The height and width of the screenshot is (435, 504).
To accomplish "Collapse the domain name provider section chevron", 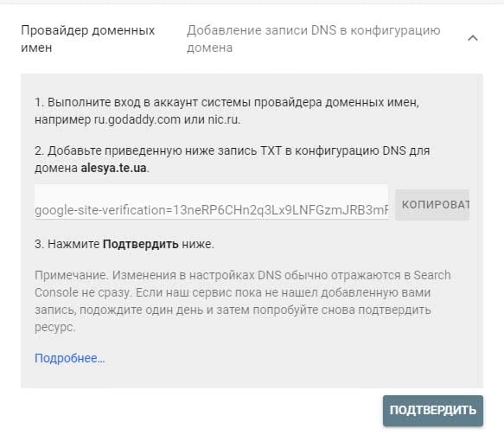I will (473, 38).
